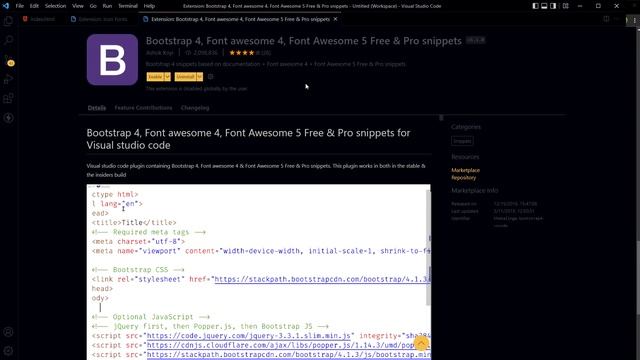Open More Actions ellipsis in editor tab bar
640x360 pixels.
click(617, 19)
